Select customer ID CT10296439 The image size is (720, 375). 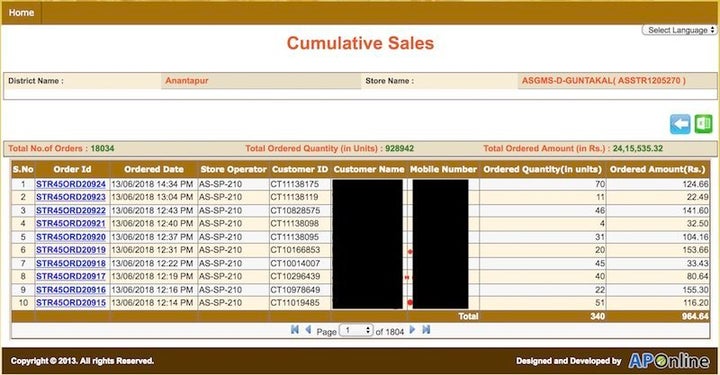294,276
